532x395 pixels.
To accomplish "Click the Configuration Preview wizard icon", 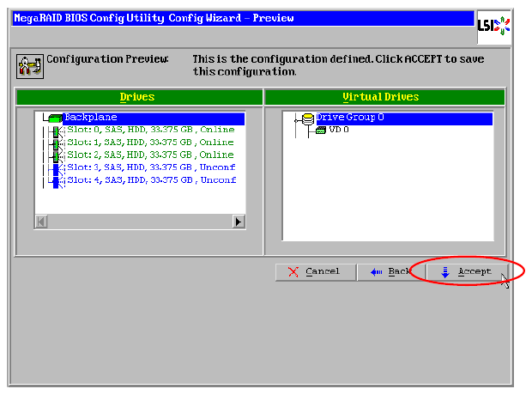I will tap(30, 67).
